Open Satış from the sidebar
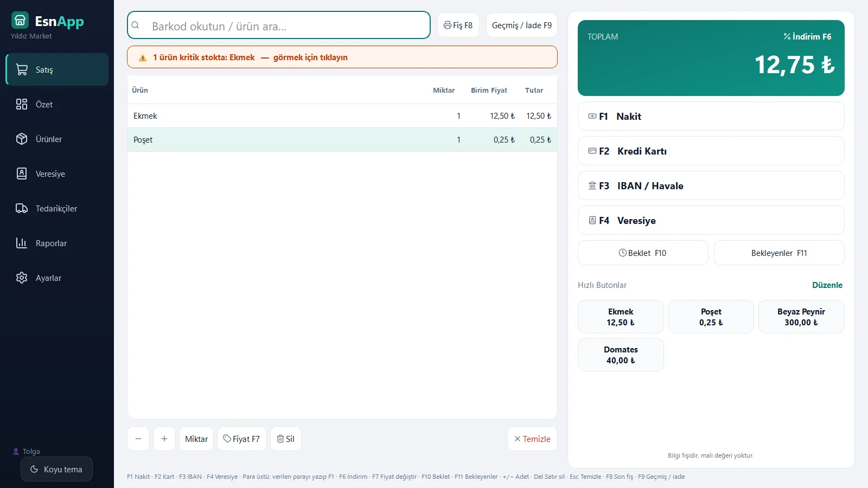The height and width of the screenshot is (488, 868). click(x=57, y=69)
